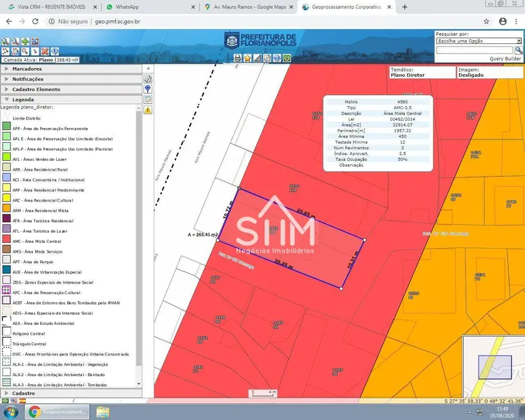Select the pan map tool with green arrows
Screen dimensions: 525x420
(x=25, y=42)
